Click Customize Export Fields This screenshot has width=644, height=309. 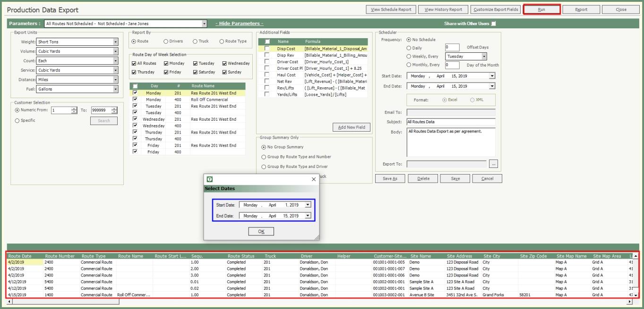coord(496,9)
